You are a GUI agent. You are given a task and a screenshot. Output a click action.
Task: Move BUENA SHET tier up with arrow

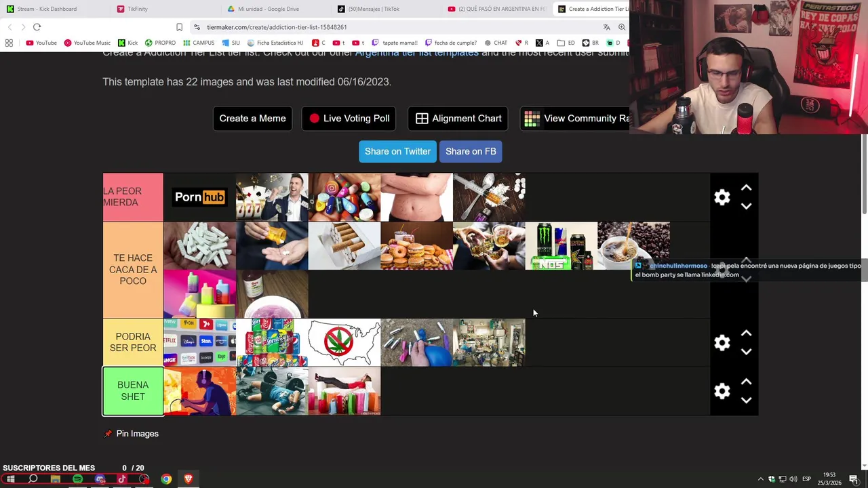point(746,382)
